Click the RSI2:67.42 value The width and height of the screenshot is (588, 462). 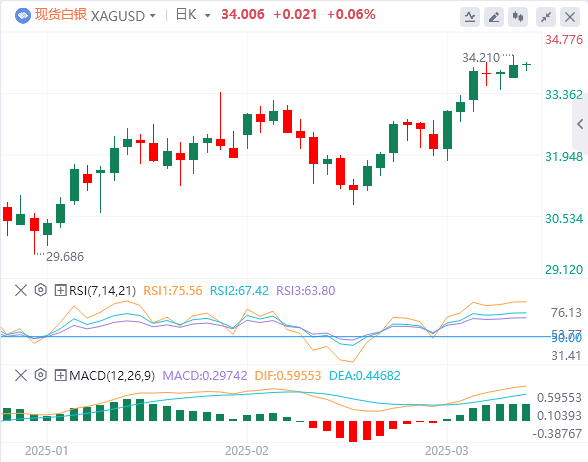[x=239, y=291]
